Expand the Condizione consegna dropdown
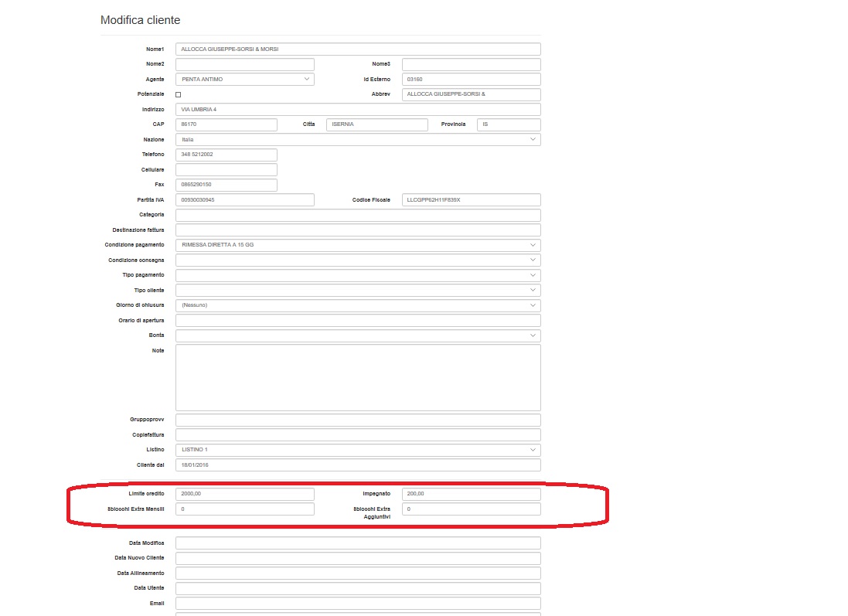Viewport: 848px width, 616px height. click(357, 260)
